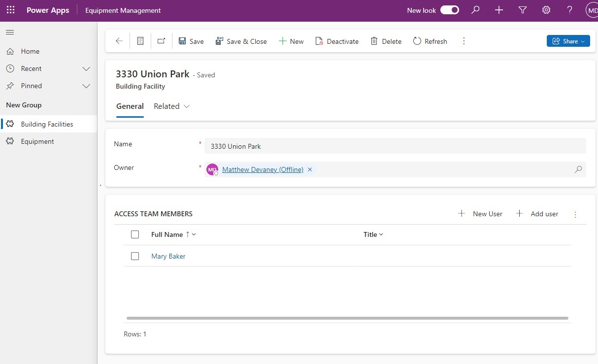The image size is (598, 364).
Task: Expand the Related tab dropdown
Action: click(187, 106)
